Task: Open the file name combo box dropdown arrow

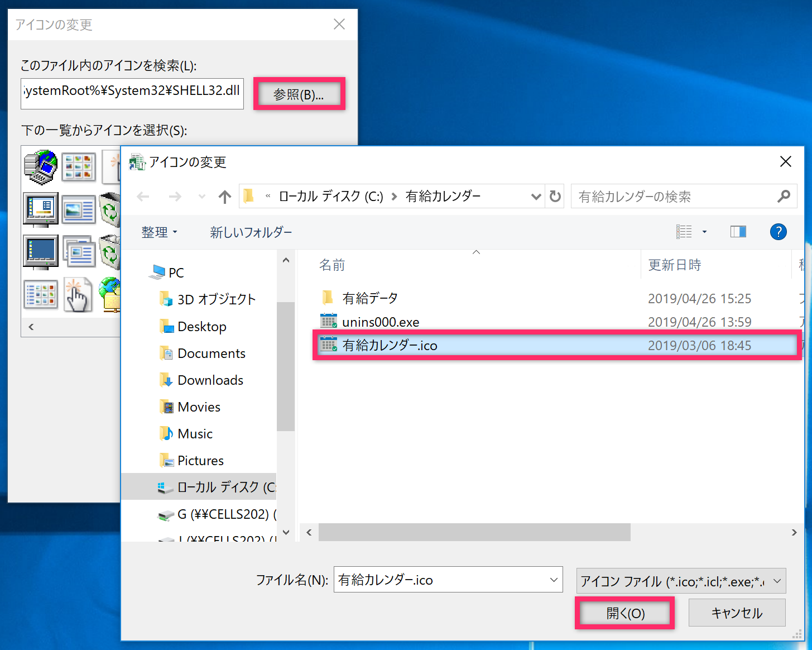Action: (x=554, y=580)
